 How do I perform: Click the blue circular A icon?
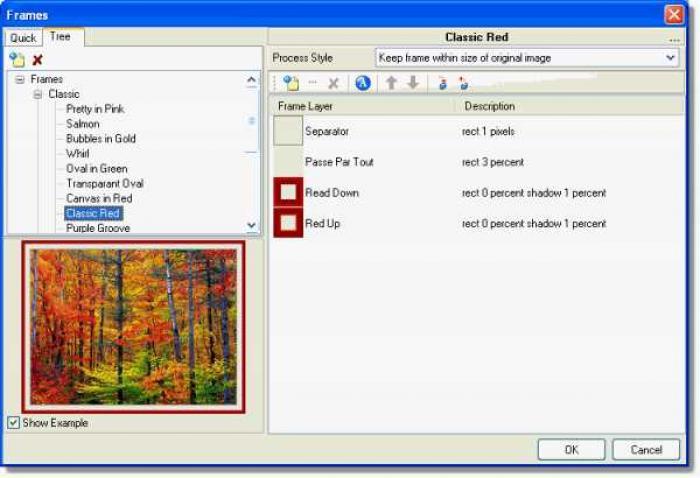point(362,83)
